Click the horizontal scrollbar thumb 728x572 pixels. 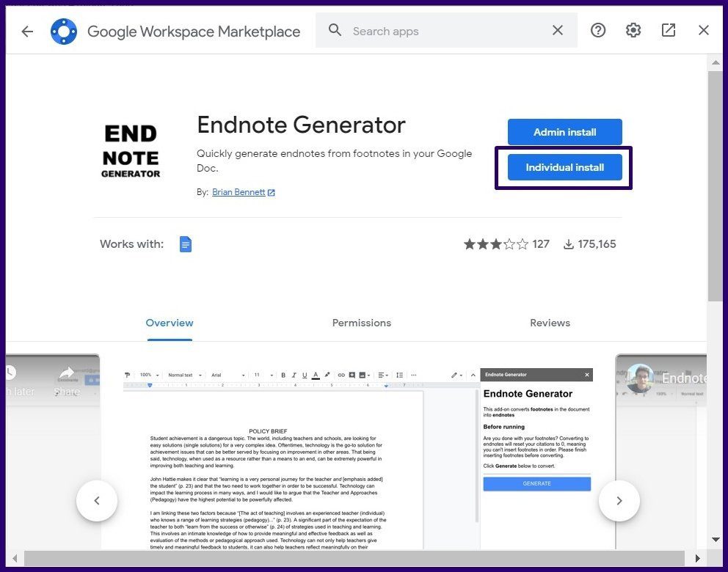pyautogui.click(x=354, y=559)
